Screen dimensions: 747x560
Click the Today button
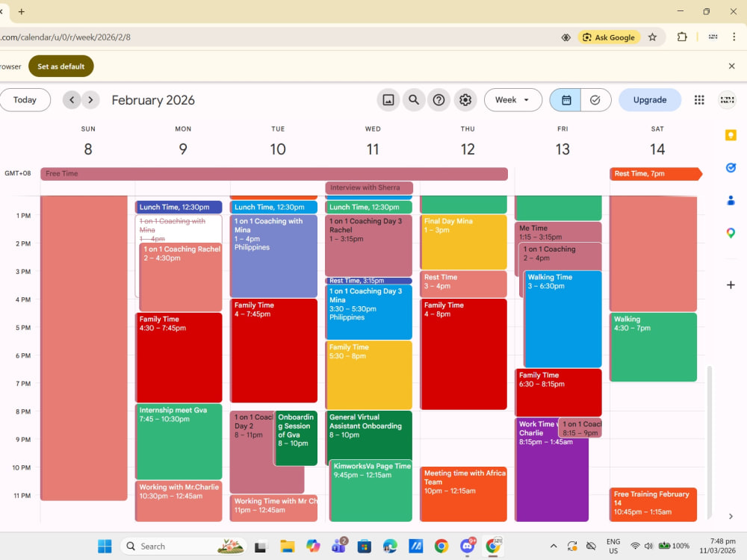25,100
